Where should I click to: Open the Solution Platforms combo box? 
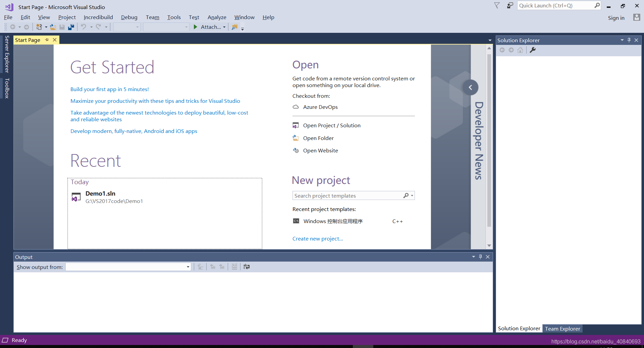[x=166, y=27]
